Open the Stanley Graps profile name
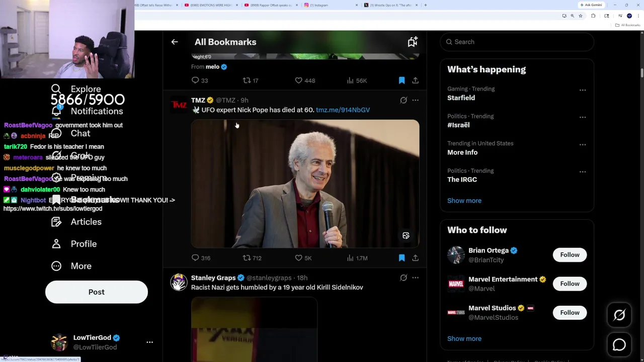This screenshot has height=362, width=644. pos(213,278)
